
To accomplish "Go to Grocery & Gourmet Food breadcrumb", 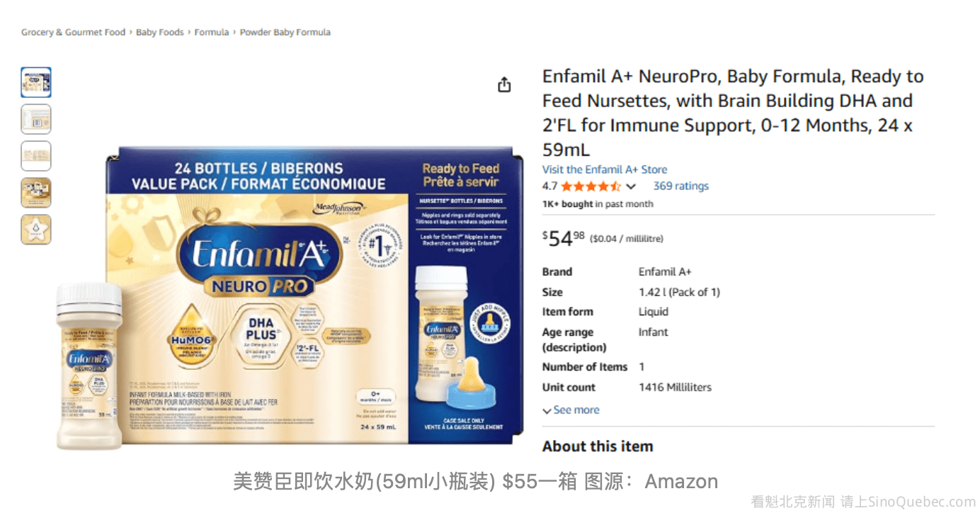I will pos(73,32).
